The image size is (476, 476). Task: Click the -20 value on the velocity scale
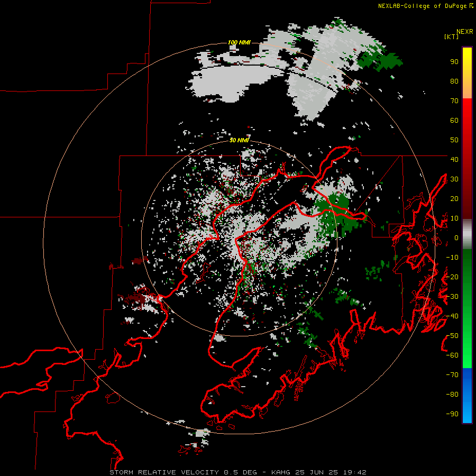pos(452,277)
